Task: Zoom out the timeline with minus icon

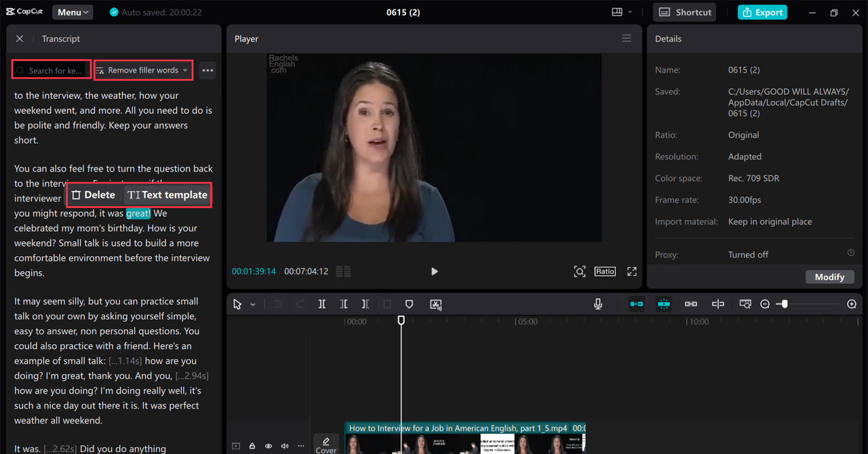Action: (765, 304)
